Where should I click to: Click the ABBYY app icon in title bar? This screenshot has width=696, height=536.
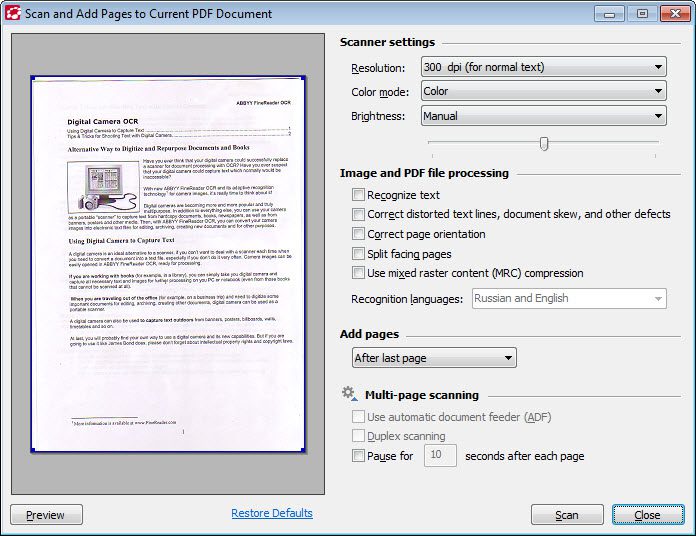pos(12,13)
